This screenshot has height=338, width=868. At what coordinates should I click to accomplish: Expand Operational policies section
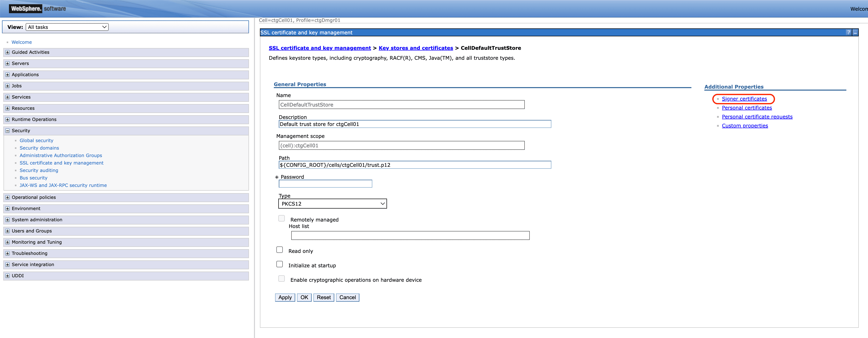[7, 197]
